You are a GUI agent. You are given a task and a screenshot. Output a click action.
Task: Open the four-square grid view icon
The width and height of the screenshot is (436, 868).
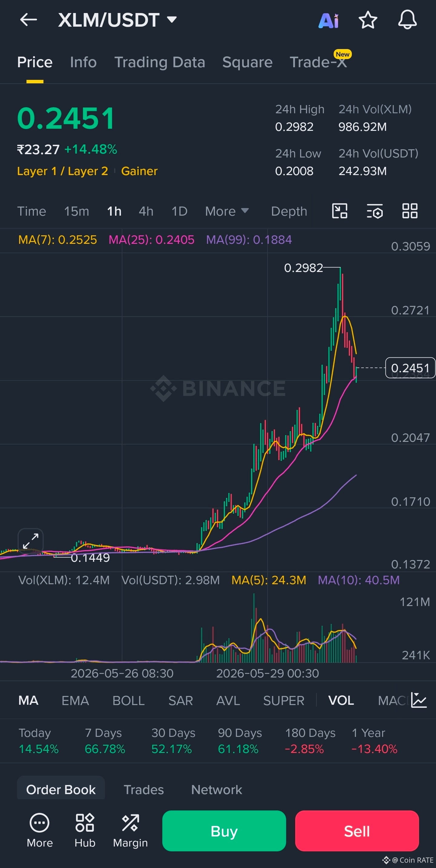[x=410, y=211]
